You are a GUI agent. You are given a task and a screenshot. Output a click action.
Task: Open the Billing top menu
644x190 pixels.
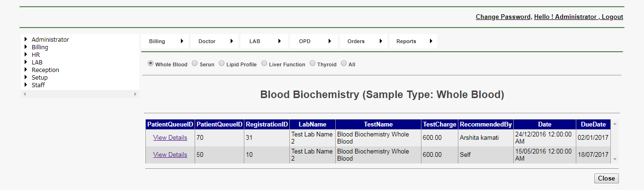point(157,41)
